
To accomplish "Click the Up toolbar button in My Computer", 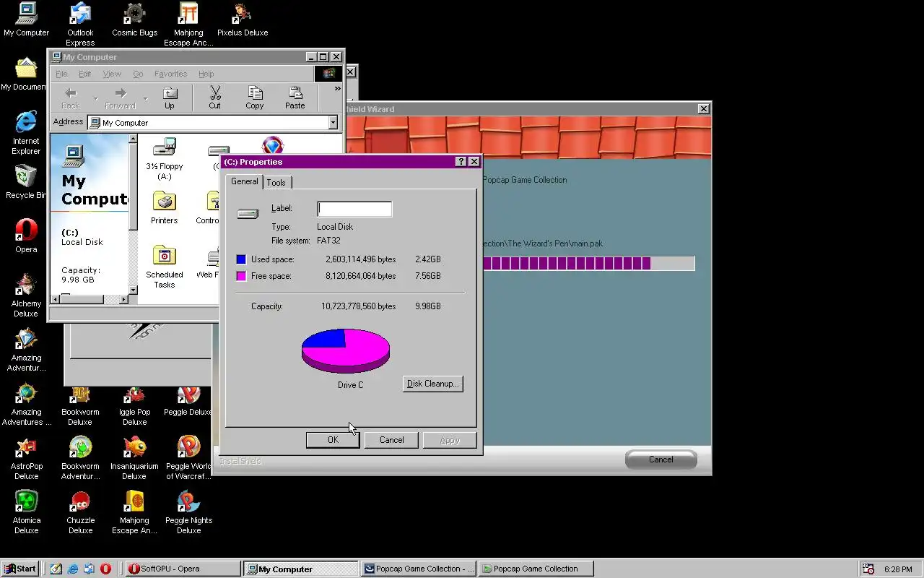I will [x=170, y=98].
